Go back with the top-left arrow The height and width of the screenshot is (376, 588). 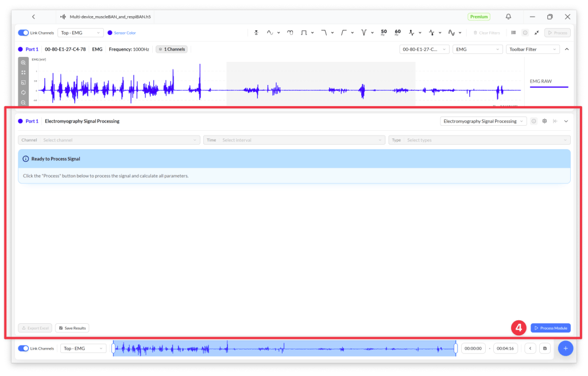coord(33,17)
